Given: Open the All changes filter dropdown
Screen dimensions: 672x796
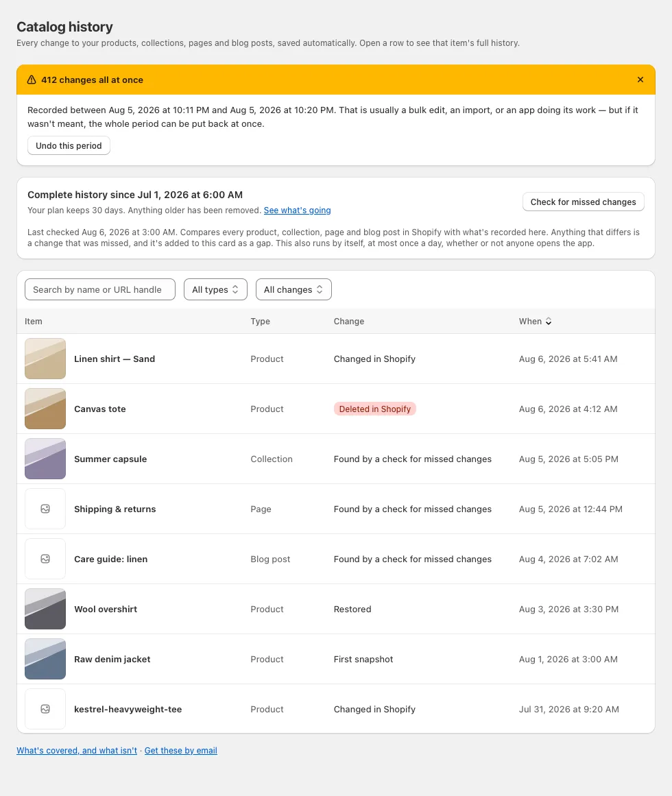Looking at the screenshot, I should [293, 289].
